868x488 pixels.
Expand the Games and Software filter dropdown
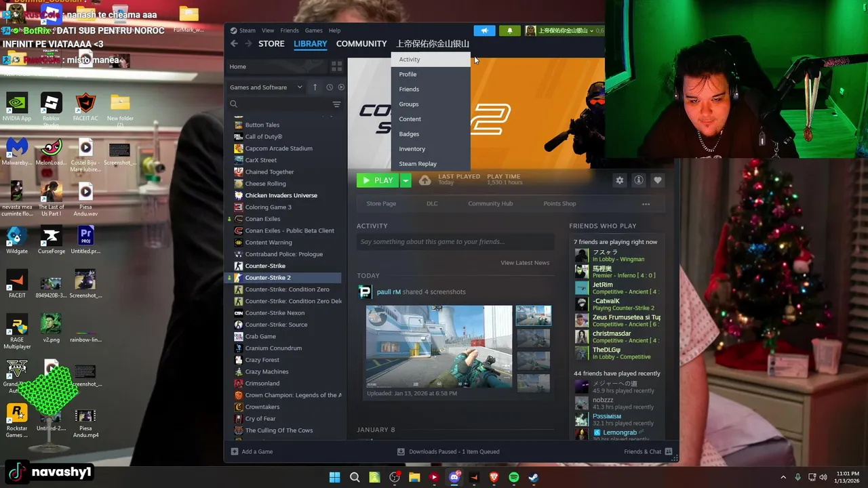tap(266, 87)
